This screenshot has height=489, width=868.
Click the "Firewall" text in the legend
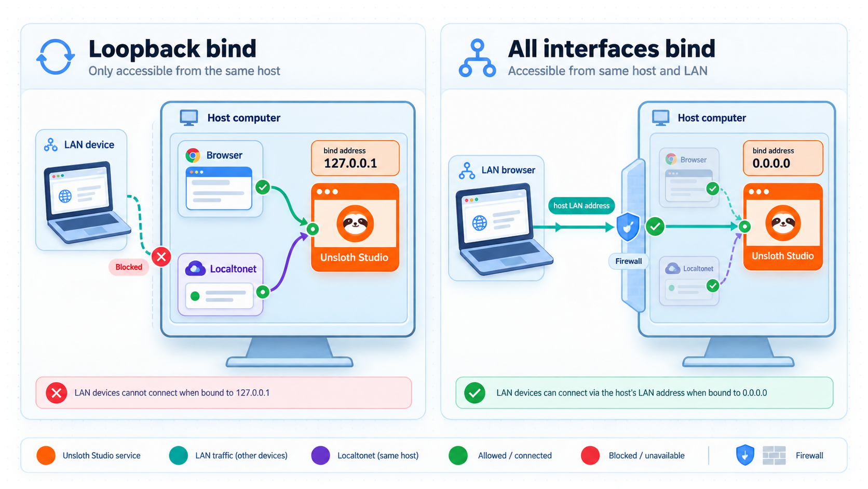tap(809, 456)
